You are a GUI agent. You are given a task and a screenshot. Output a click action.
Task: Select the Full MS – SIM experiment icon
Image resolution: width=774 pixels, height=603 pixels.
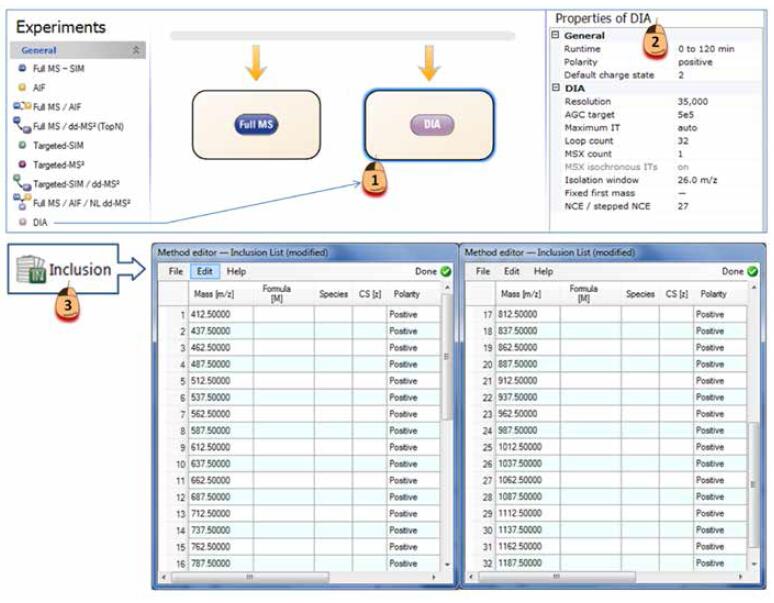tap(22, 68)
